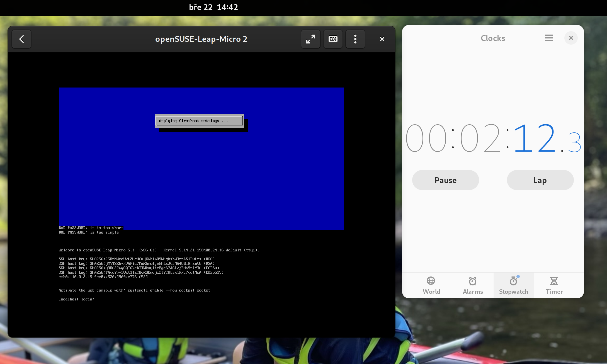Viewport: 607px width, 364px height.
Task: Open the Timer tab
Action: coord(554,285)
